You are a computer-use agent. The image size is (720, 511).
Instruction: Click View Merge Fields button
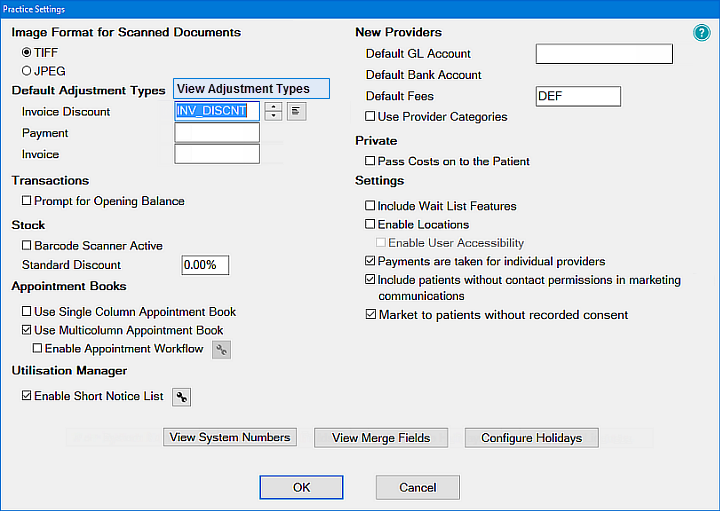pos(381,438)
